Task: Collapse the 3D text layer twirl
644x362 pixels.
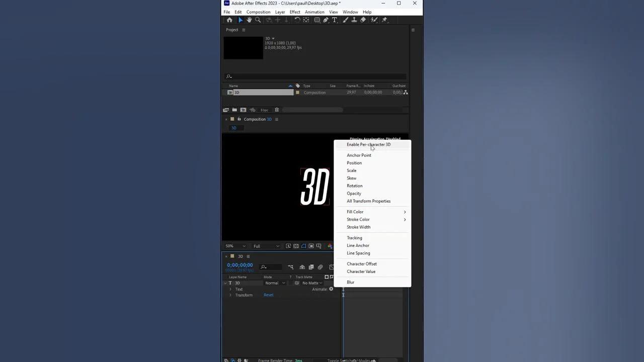Action: coord(225,283)
